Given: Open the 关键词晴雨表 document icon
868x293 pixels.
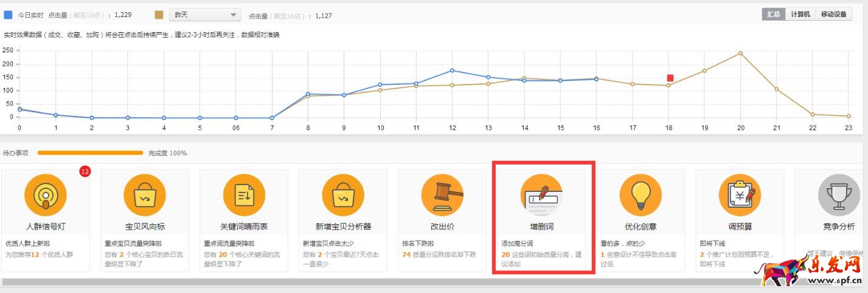Looking at the screenshot, I should 244,195.
